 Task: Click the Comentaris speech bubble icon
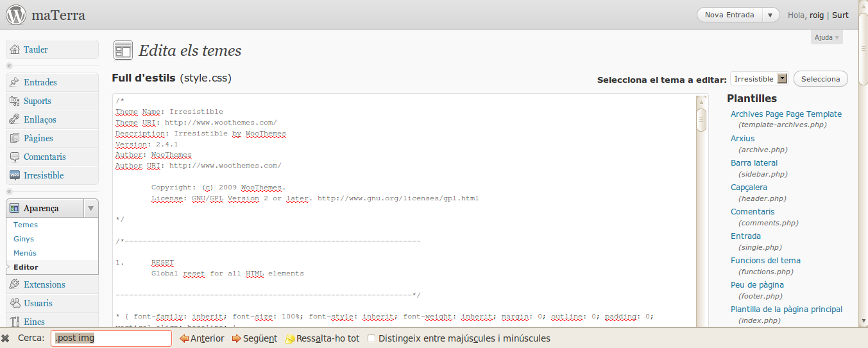(15, 157)
